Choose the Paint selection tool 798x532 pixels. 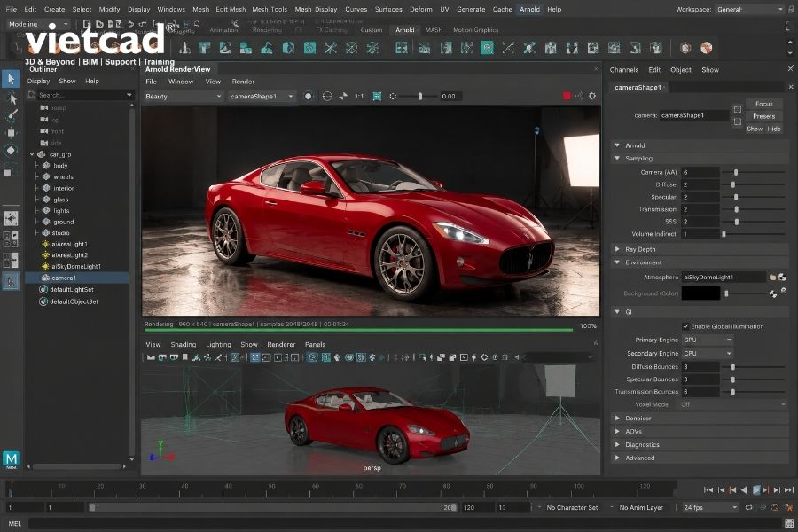[11, 115]
